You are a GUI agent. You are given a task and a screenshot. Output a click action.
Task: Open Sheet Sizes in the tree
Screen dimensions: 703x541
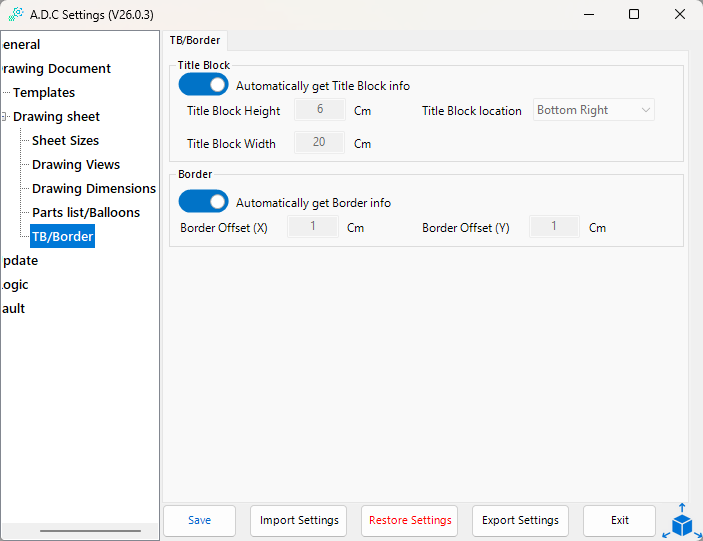pos(65,141)
